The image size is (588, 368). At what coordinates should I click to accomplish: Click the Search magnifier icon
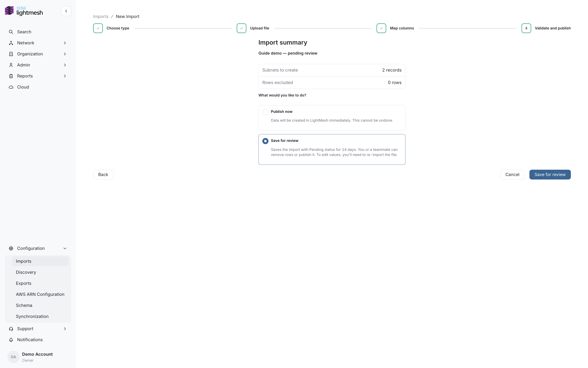click(11, 32)
